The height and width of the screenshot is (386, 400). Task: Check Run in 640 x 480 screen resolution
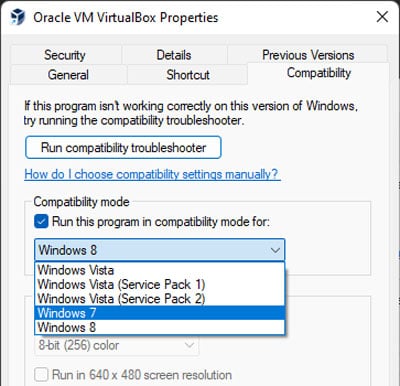41,375
